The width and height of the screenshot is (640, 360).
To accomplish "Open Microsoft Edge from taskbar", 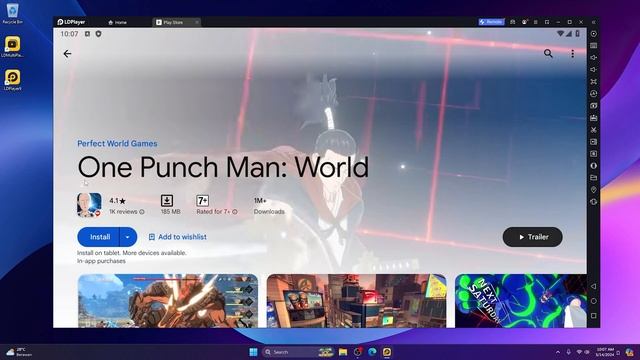I will [x=372, y=352].
